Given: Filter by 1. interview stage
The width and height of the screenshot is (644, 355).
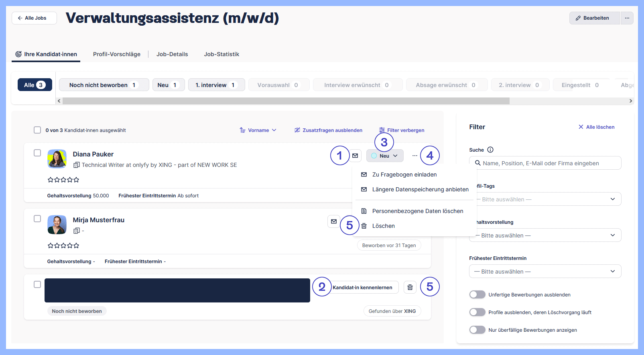Looking at the screenshot, I should pos(217,85).
